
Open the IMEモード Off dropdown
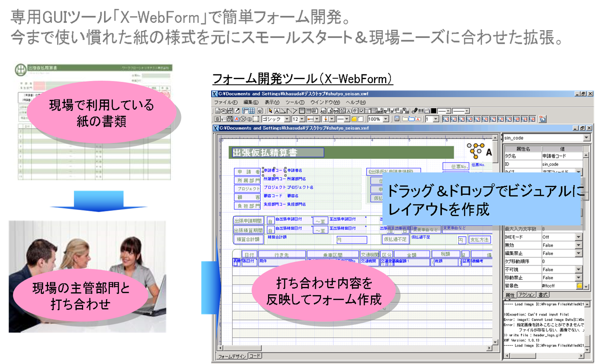coord(579,237)
